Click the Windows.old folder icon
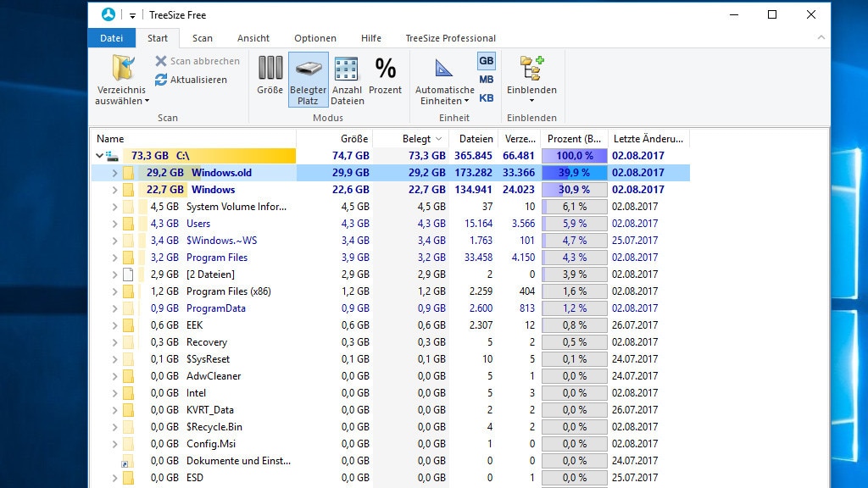Image resolution: width=868 pixels, height=488 pixels. (x=128, y=173)
